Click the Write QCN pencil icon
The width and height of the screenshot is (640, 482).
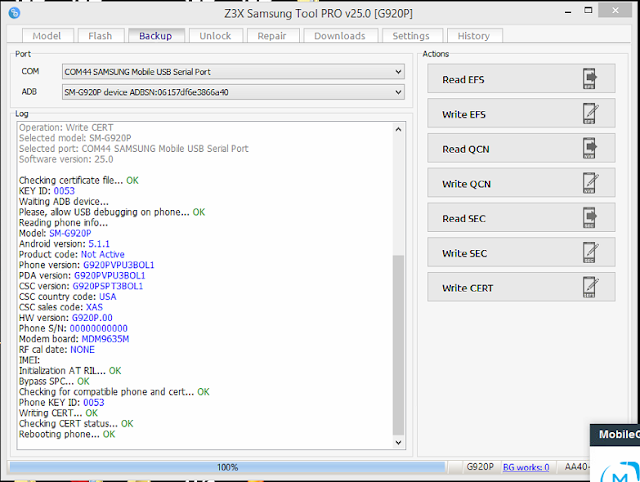[590, 183]
